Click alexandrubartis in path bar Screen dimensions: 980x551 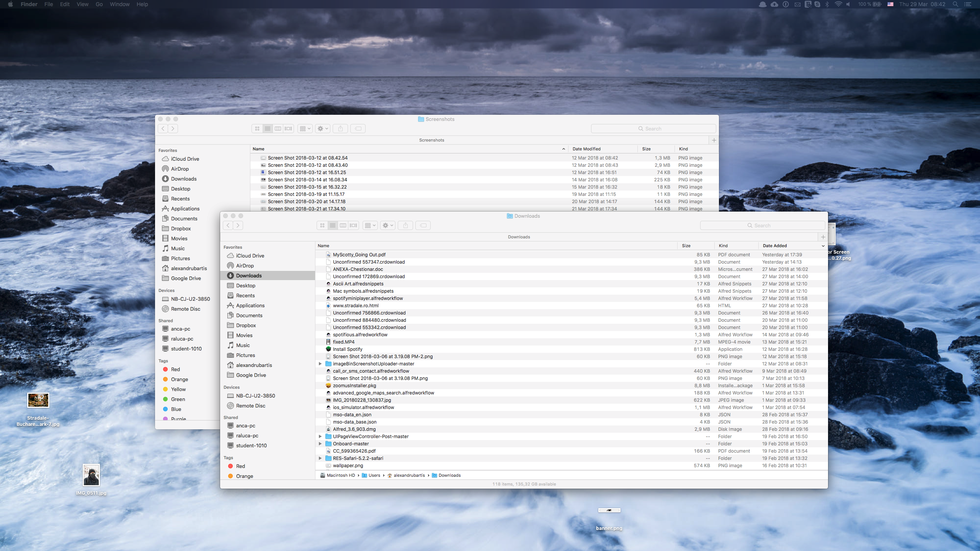pyautogui.click(x=406, y=475)
